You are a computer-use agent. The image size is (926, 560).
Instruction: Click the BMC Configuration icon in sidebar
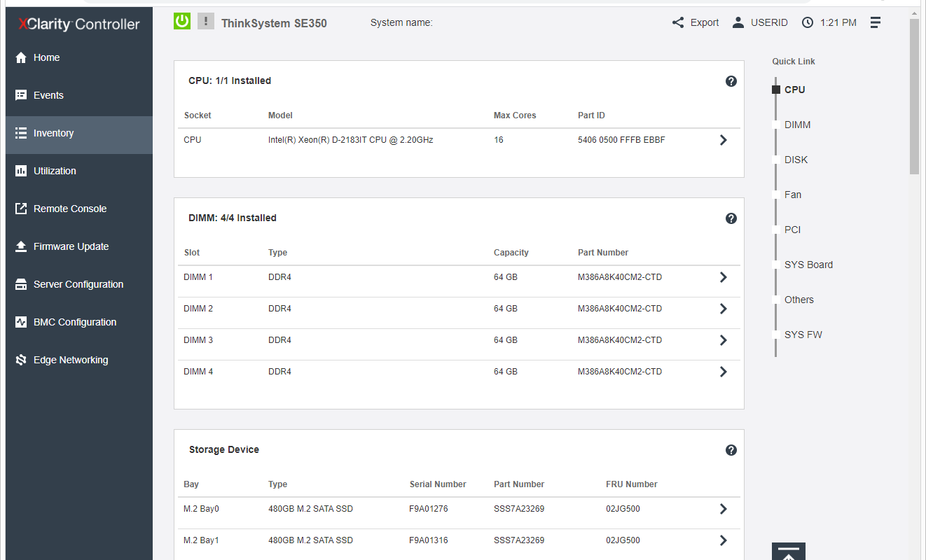pyautogui.click(x=21, y=322)
